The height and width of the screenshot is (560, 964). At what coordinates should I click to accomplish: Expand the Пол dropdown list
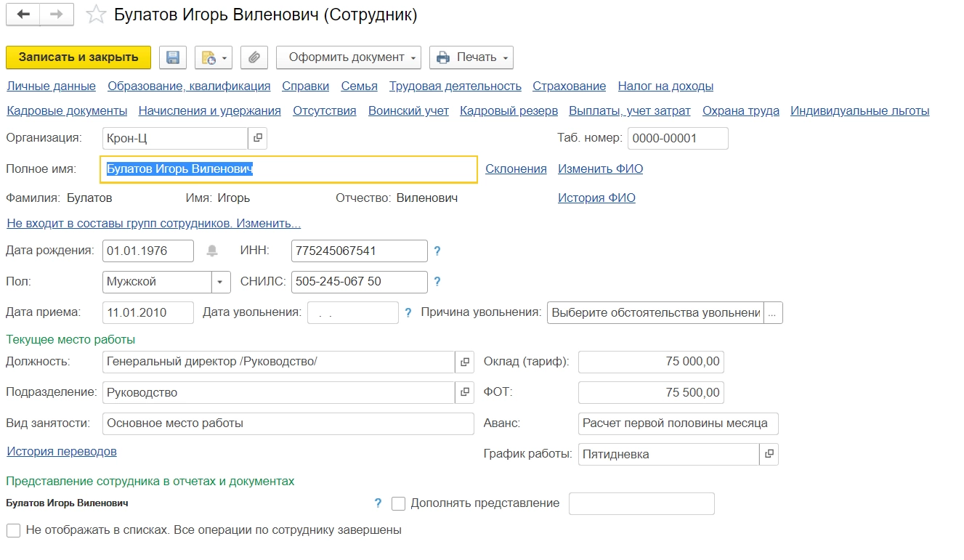pyautogui.click(x=221, y=282)
